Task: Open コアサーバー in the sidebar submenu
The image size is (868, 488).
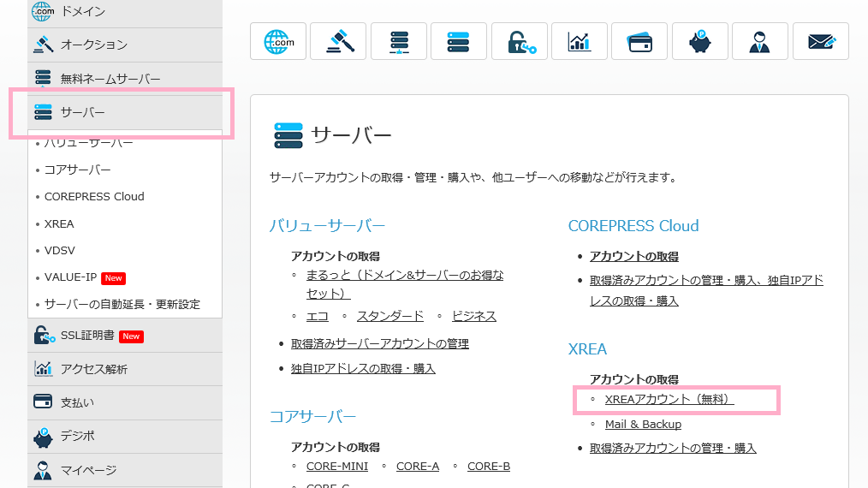Action: click(x=77, y=170)
